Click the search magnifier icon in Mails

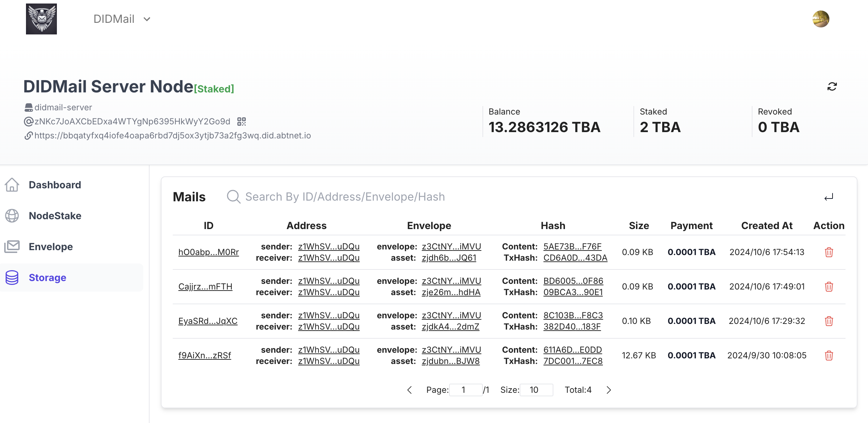[234, 197]
